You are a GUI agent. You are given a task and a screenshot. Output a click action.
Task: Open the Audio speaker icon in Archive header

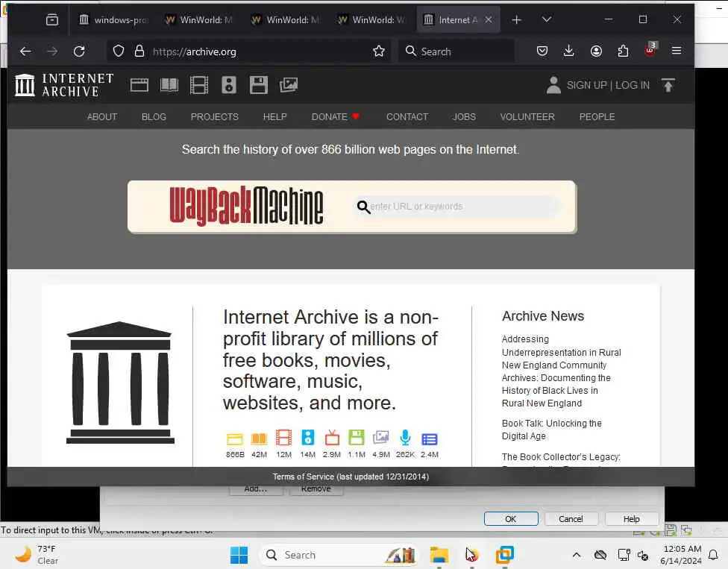pos(229,86)
